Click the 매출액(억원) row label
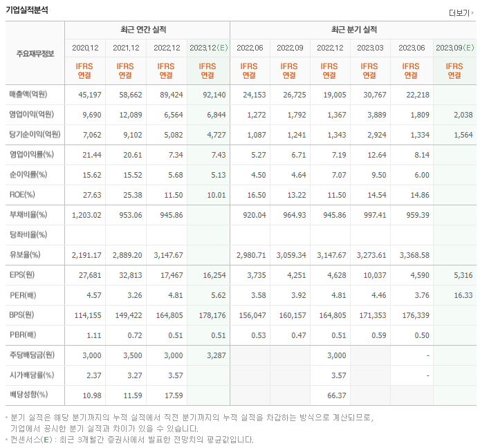The height and width of the screenshot is (448, 480). coord(28,94)
